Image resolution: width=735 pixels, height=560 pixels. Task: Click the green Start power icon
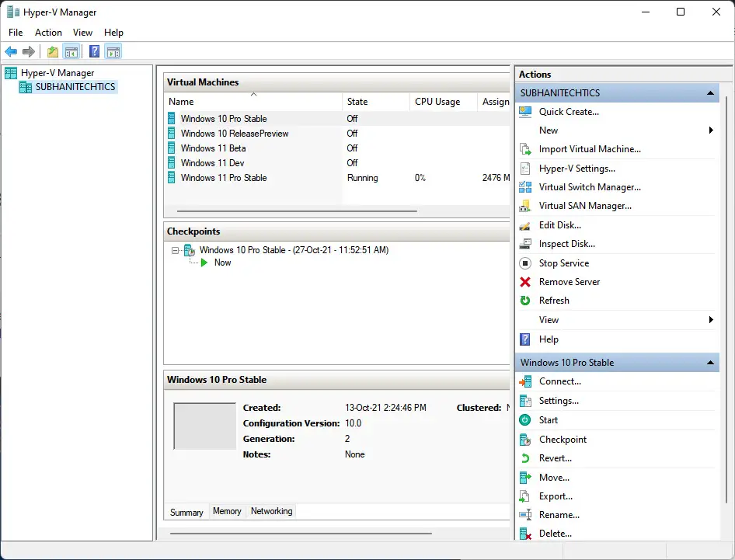tap(525, 420)
